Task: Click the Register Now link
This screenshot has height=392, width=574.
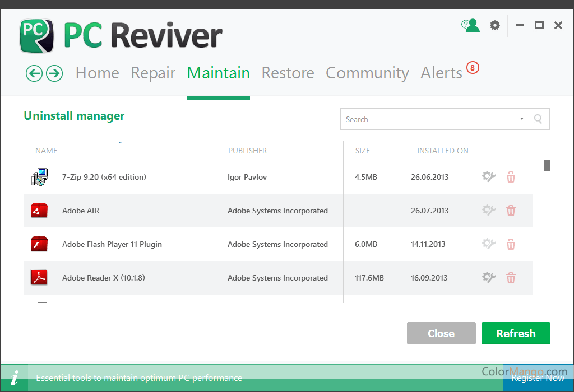Action: coord(538,378)
